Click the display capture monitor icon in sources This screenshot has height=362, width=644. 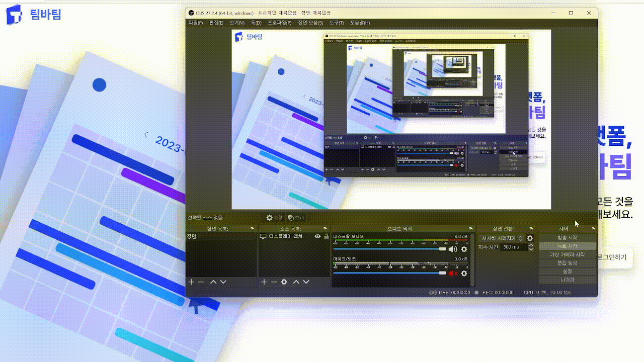coord(263,236)
